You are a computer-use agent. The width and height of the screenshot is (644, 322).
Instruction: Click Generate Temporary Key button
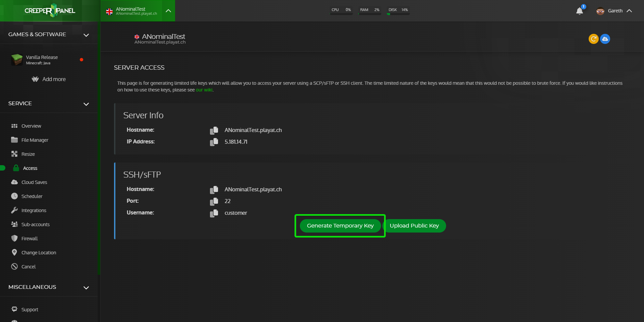[x=340, y=226]
